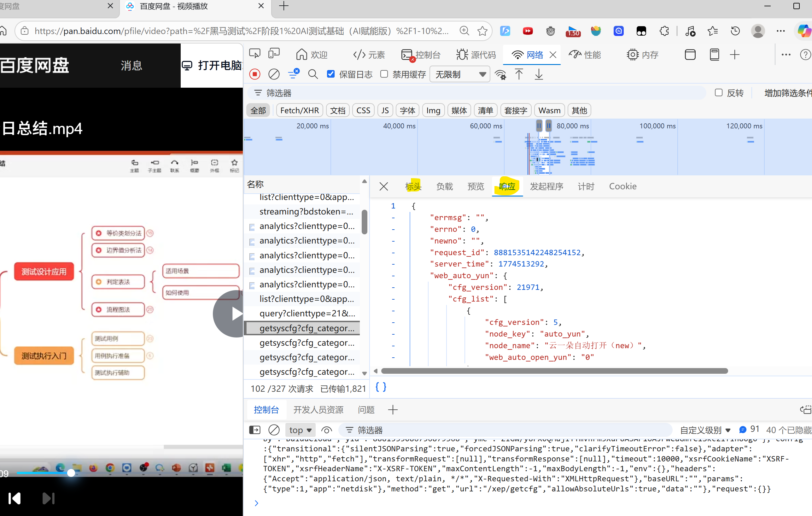Switch to the 预览 tab
The height and width of the screenshot is (516, 812).
(476, 186)
